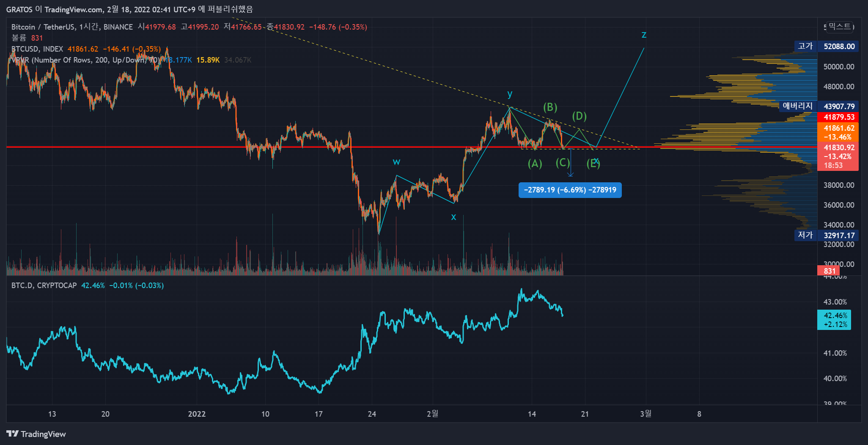Click the 40.00% dominance axis tick
Screen dimensions: 868x445
coord(835,379)
